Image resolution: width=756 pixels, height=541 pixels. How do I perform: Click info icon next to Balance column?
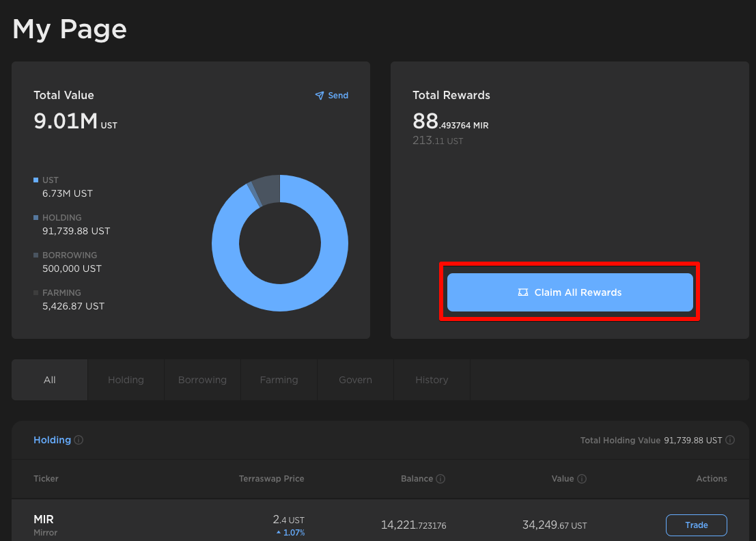tap(440, 479)
